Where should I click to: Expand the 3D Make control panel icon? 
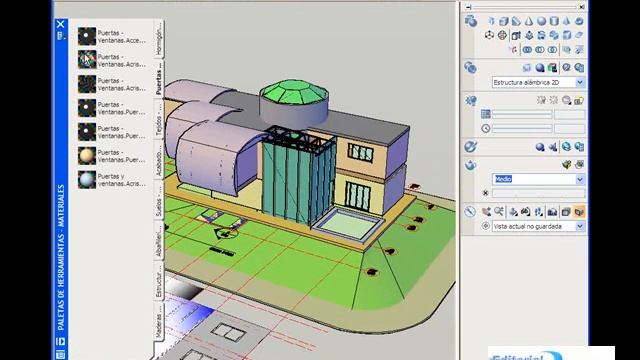[470, 21]
